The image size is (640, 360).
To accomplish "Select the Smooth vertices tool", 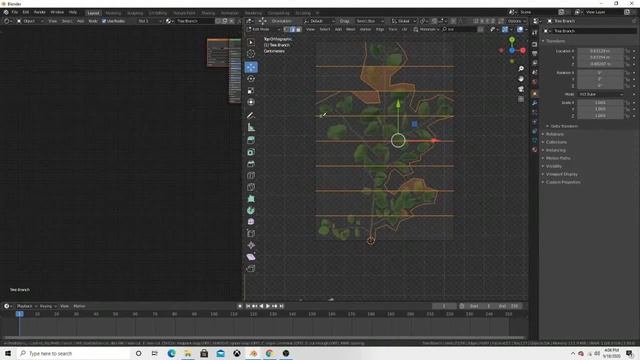I will click(251, 222).
